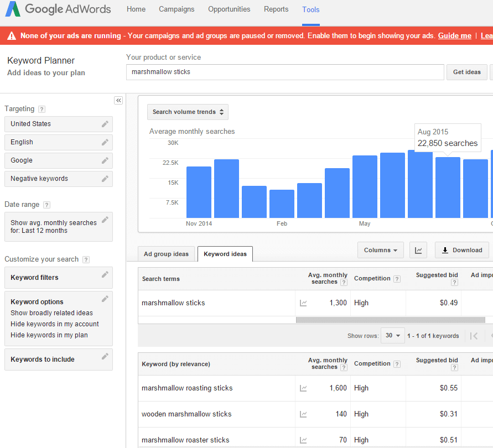Show trend chart for marshmallow roasting sticks

point(303,388)
